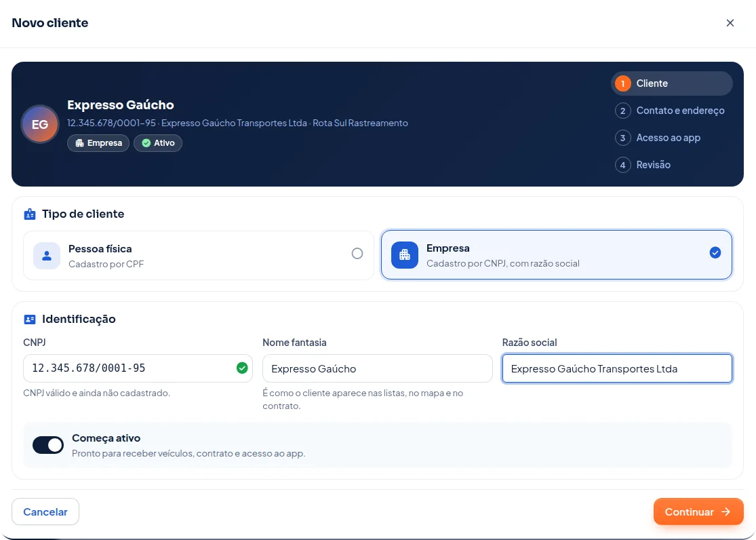This screenshot has height=540, width=756.
Task: Click the 'Pronto para receber veículos' description
Action: point(188,454)
